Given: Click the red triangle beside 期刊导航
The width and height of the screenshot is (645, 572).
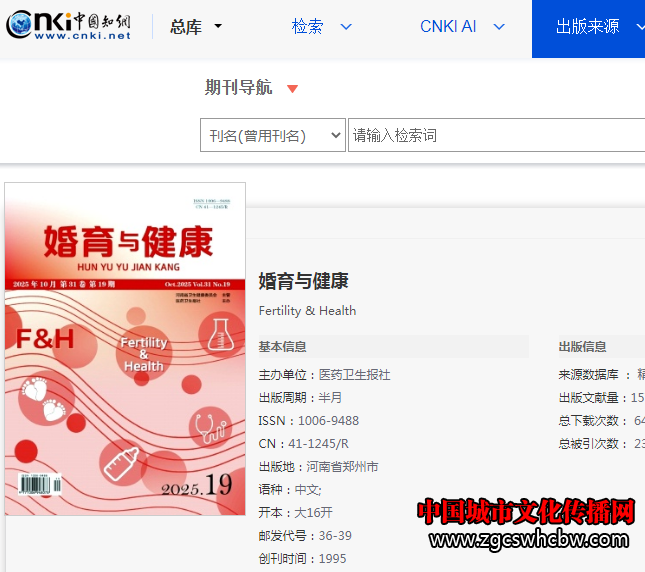Looking at the screenshot, I should tap(292, 89).
